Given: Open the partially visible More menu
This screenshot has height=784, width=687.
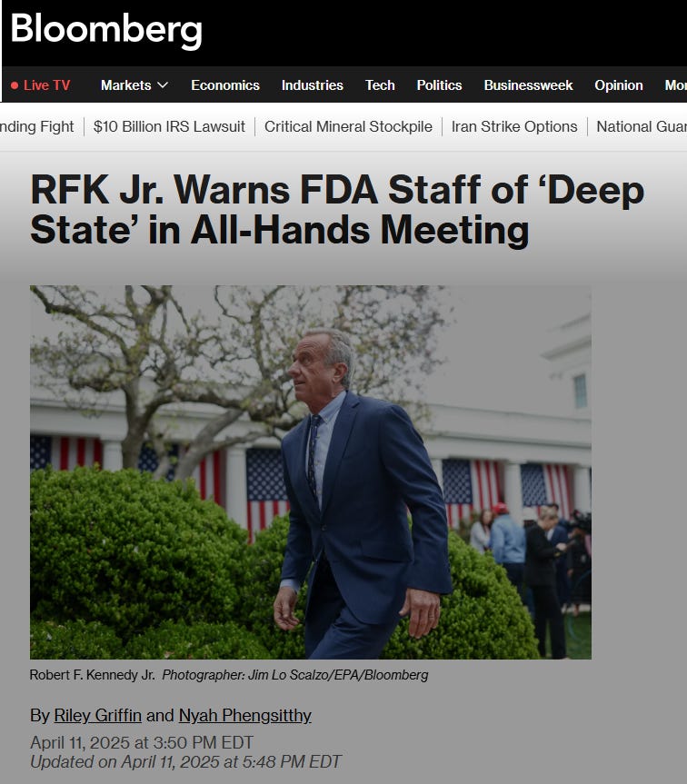Looking at the screenshot, I should [675, 85].
